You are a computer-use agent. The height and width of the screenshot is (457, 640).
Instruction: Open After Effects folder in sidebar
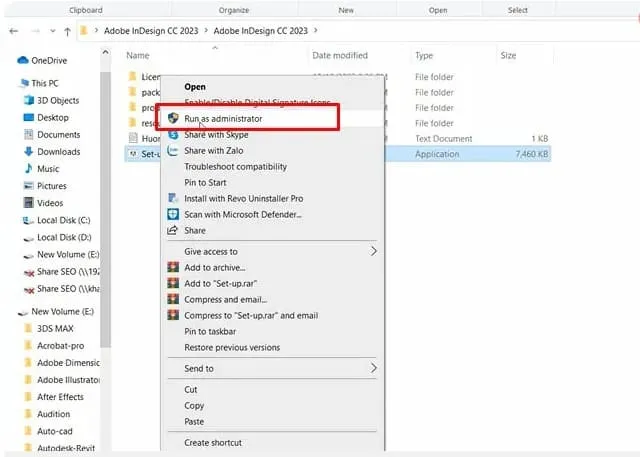click(60, 397)
